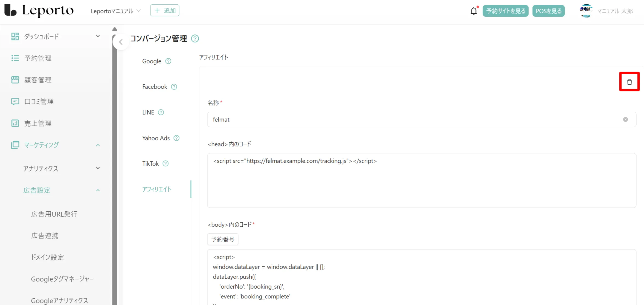Open 広告用URL発行 menu item
The width and height of the screenshot is (644, 305).
coord(54,214)
